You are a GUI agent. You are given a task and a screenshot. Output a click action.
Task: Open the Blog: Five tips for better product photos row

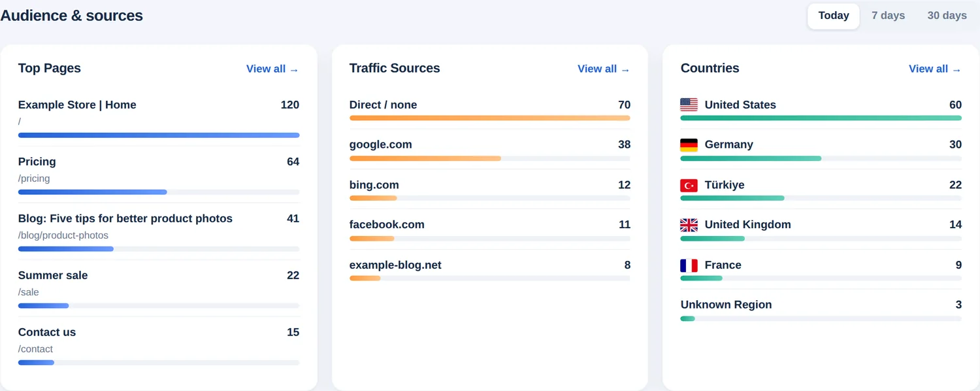159,231
